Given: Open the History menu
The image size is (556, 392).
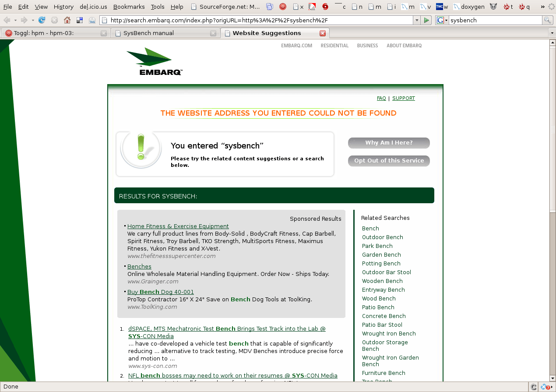Looking at the screenshot, I should tap(63, 7).
